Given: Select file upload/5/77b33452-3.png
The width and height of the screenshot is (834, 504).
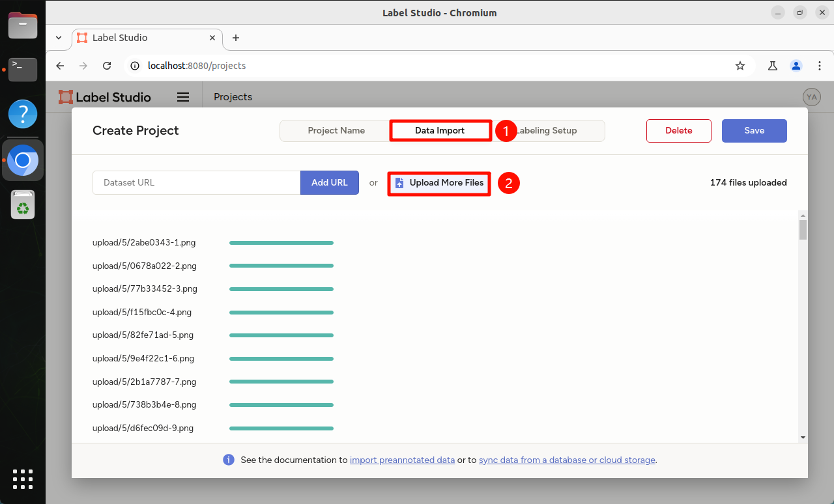Looking at the screenshot, I should (x=145, y=289).
